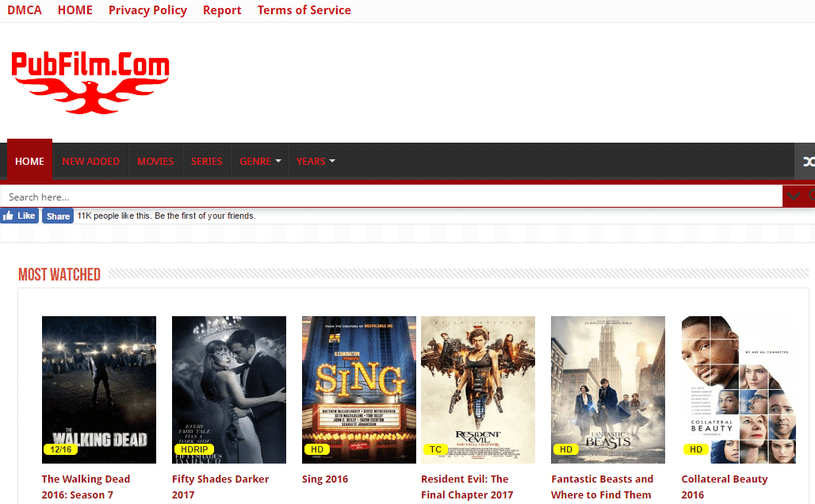Select MOVIES in the navigation bar
The image size is (815, 504).
tap(155, 161)
